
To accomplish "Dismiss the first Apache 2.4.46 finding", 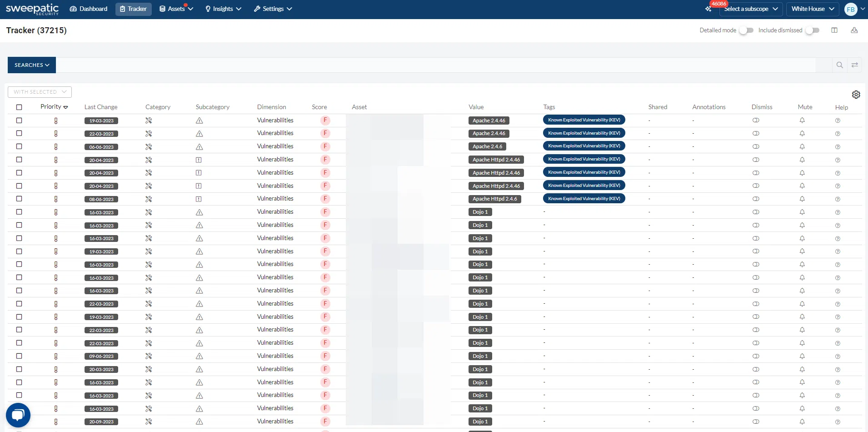I will point(756,121).
